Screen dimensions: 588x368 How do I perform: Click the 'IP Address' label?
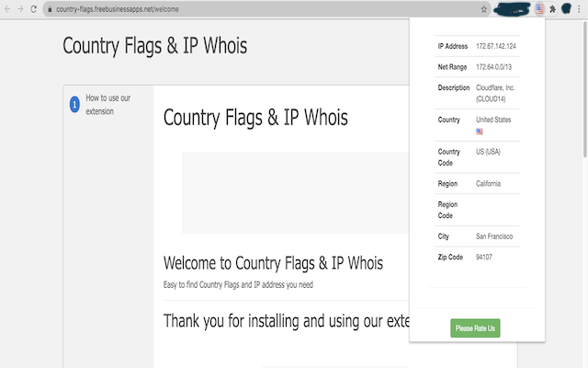[x=453, y=46]
